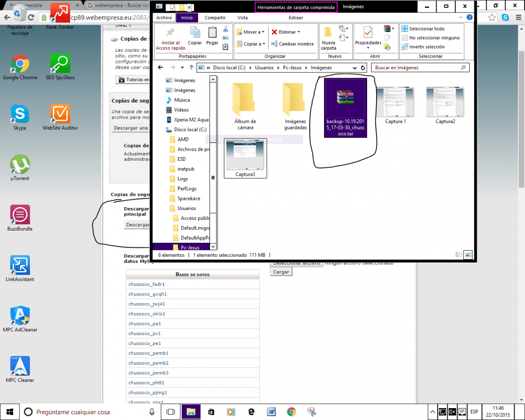The height and width of the screenshot is (420, 525).
Task: Click File Explorer on taskbar
Action: coord(191,411)
